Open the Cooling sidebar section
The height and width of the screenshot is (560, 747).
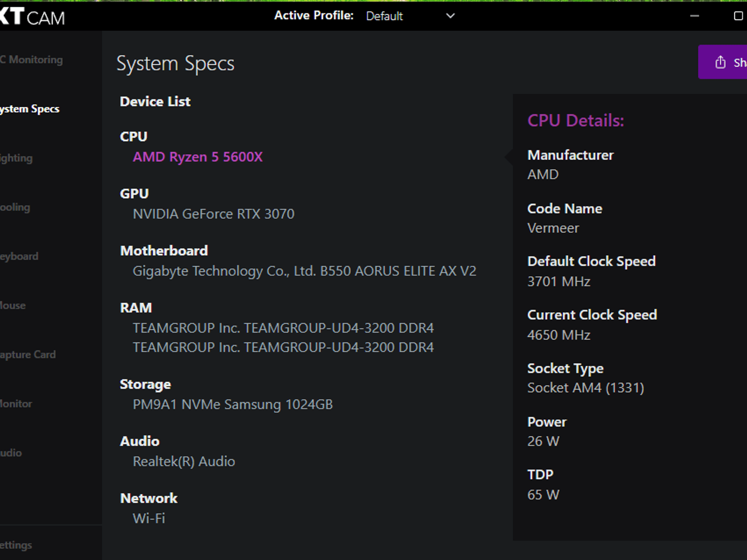pos(15,207)
